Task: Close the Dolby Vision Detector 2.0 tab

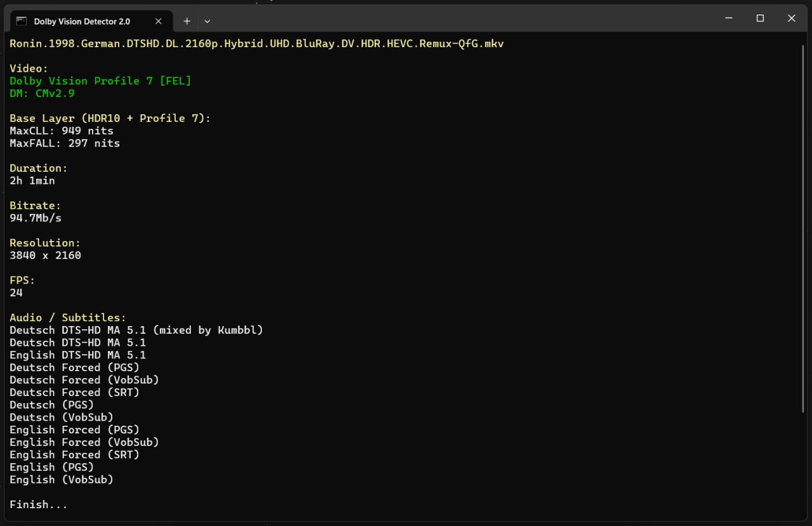Action: pos(159,21)
